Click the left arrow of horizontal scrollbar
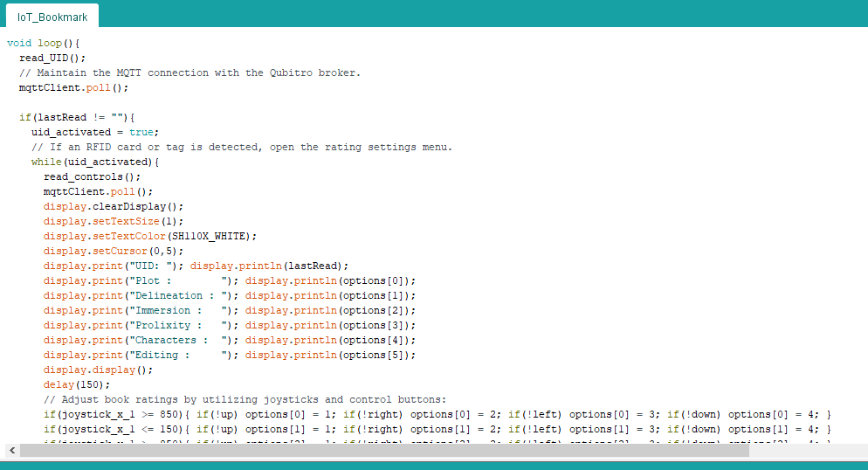Image resolution: width=868 pixels, height=470 pixels. 11,450
